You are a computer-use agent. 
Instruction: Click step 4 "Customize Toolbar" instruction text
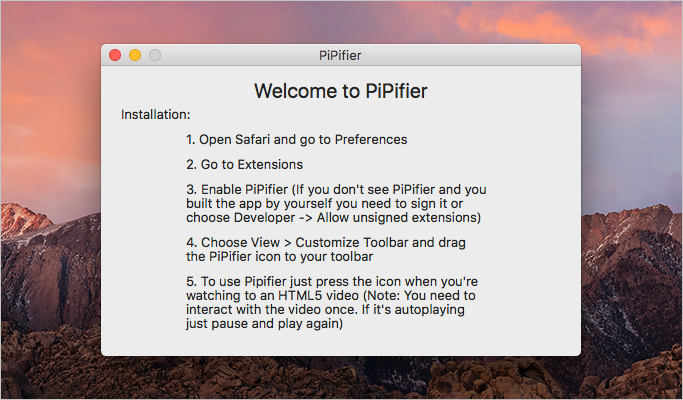pyautogui.click(x=326, y=249)
